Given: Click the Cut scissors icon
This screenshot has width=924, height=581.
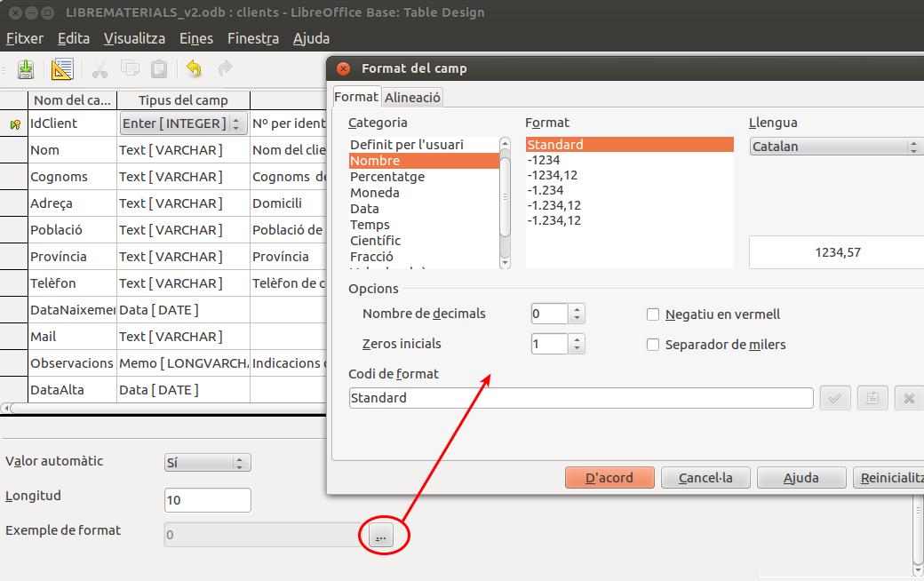Looking at the screenshot, I should 100,69.
